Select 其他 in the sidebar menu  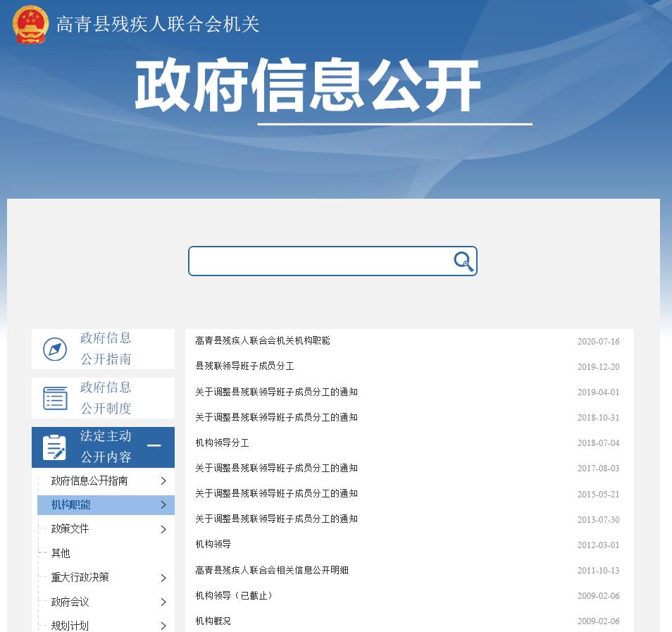coord(61,553)
